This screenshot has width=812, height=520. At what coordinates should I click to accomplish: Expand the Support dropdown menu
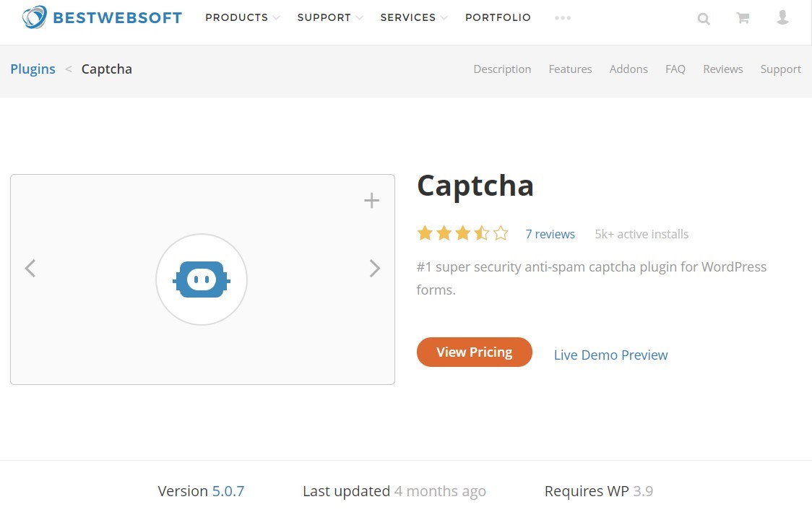point(330,17)
